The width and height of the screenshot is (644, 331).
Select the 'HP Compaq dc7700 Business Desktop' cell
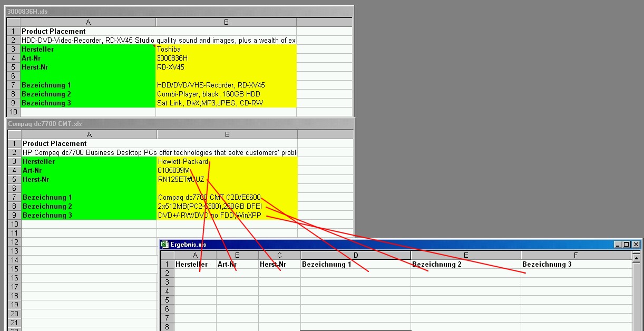89,153
